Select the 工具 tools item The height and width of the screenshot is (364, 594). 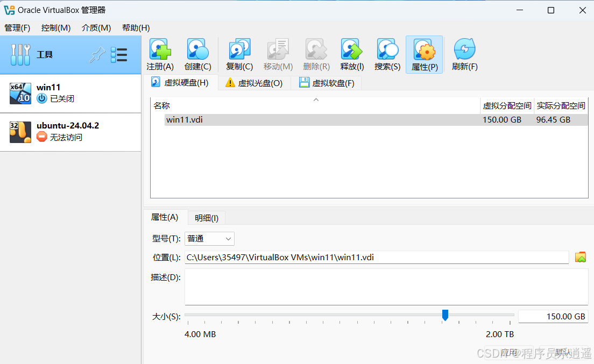[x=70, y=55]
